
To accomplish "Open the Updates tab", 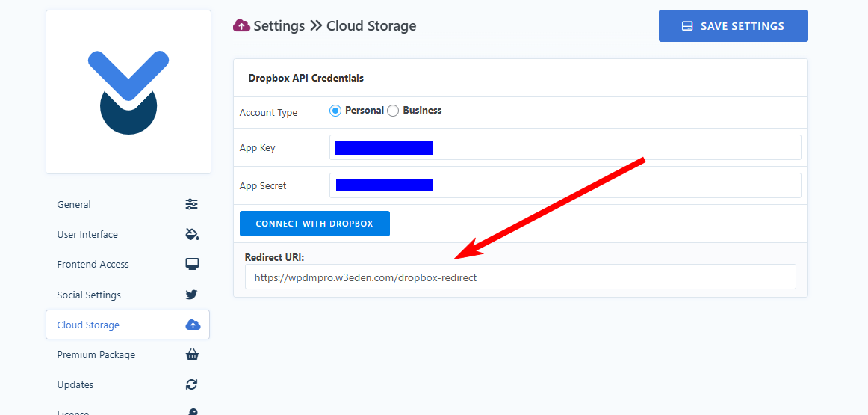I will click(128, 384).
